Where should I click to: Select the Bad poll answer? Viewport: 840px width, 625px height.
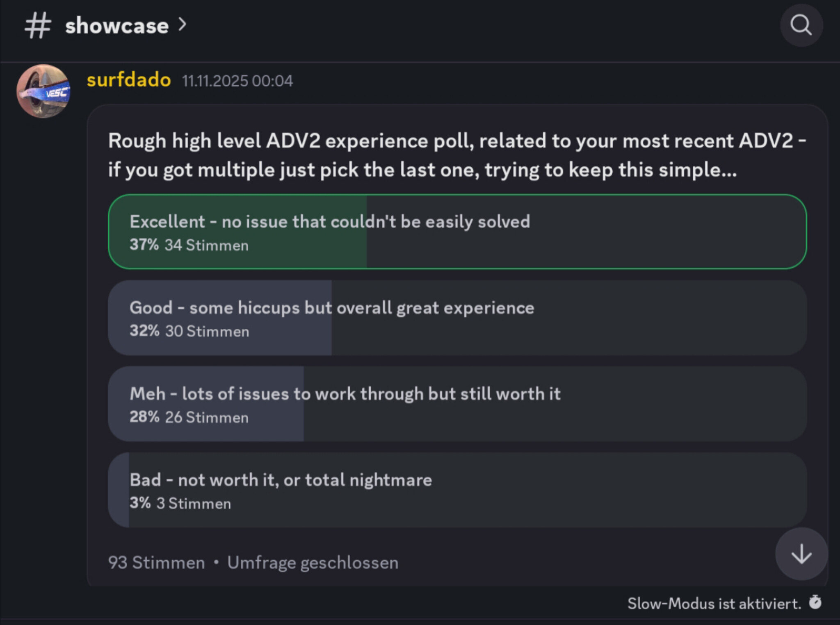[457, 490]
